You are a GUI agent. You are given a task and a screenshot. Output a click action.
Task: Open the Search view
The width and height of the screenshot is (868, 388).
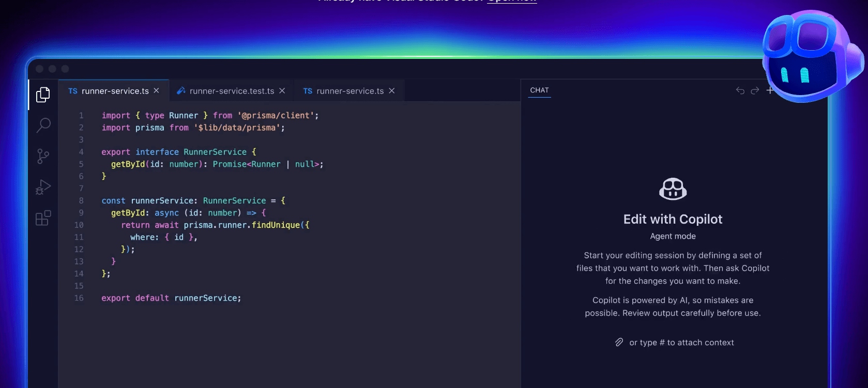point(43,125)
